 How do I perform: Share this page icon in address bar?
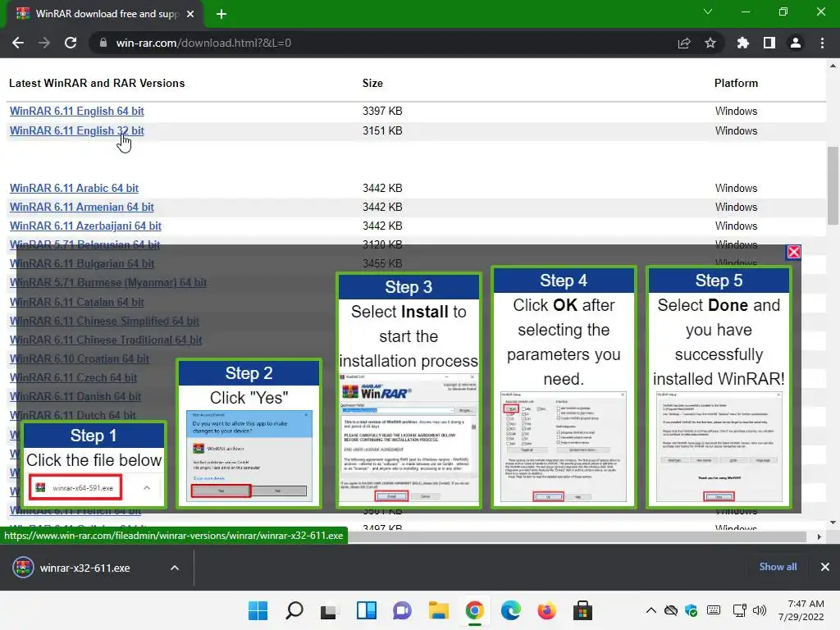click(684, 43)
